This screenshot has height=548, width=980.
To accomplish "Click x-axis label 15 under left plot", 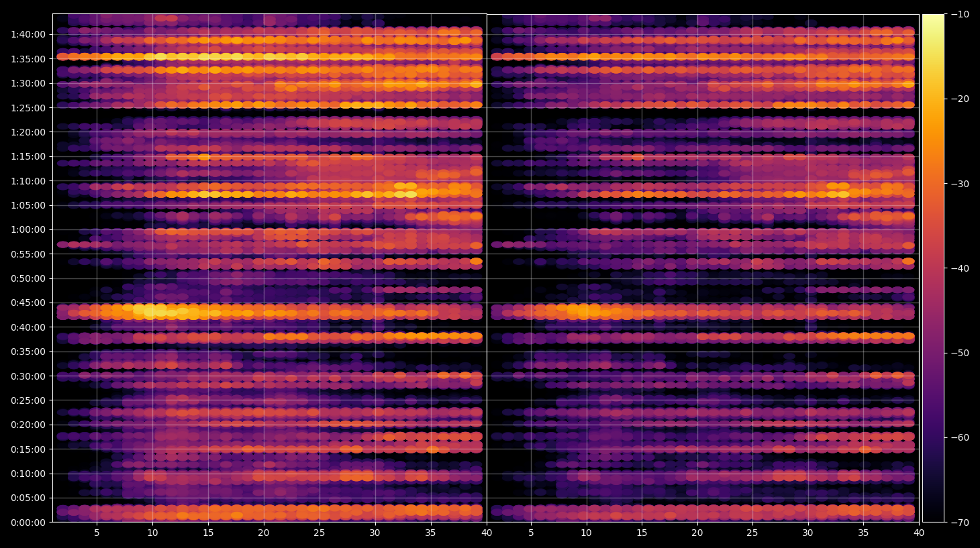I will (x=208, y=533).
